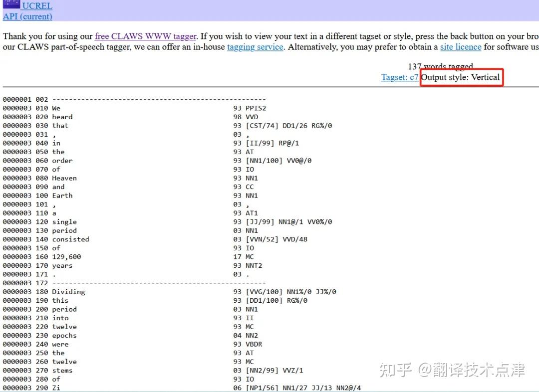Click the VVD tag beside 'heard'
This screenshot has height=392, width=539.
tap(252, 117)
